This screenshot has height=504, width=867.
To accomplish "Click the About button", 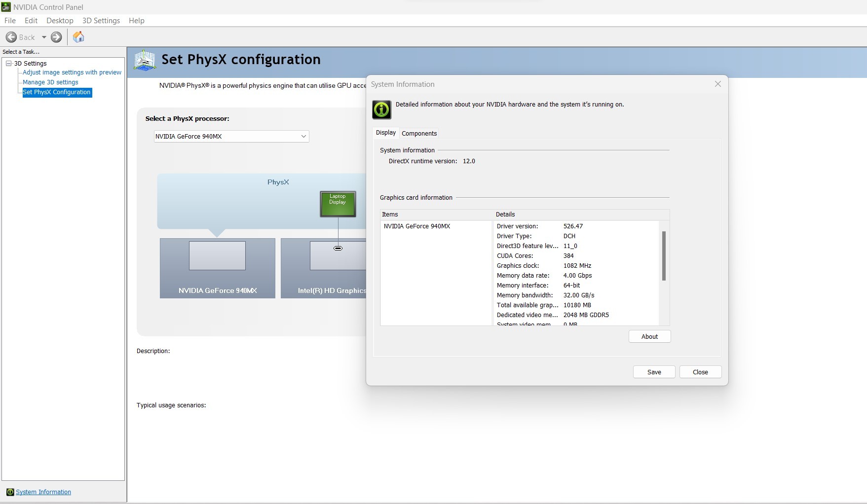I will [649, 337].
